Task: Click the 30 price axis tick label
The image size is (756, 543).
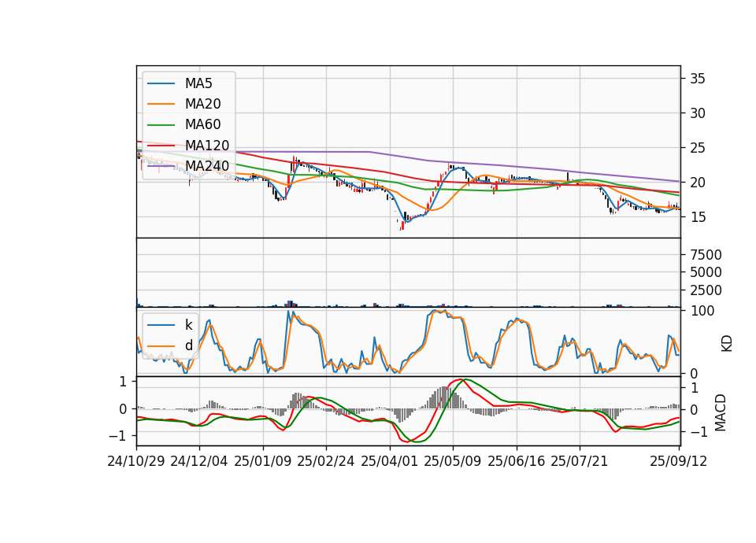Action: click(x=698, y=113)
